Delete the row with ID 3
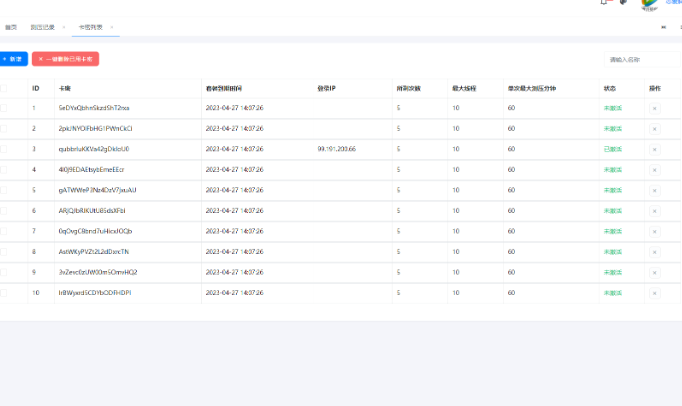Screen dimensions: 682x406 click(x=655, y=149)
